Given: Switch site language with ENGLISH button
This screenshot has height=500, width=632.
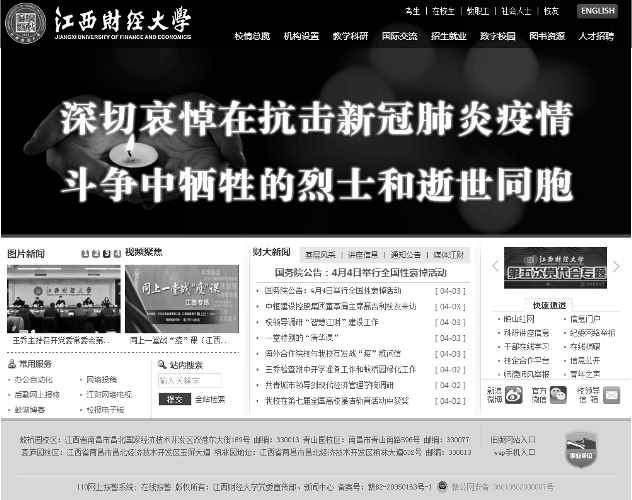Looking at the screenshot, I should (x=597, y=11).
